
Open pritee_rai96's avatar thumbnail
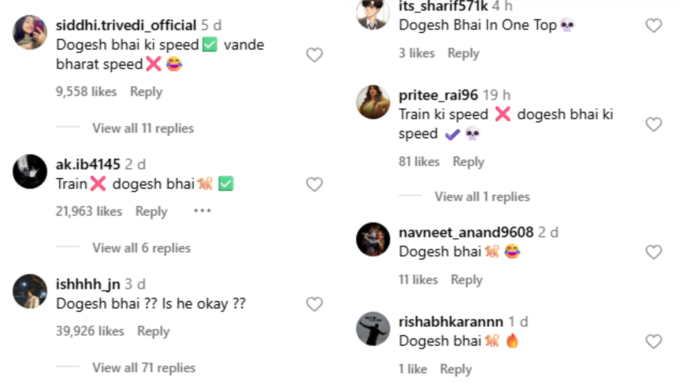[373, 102]
